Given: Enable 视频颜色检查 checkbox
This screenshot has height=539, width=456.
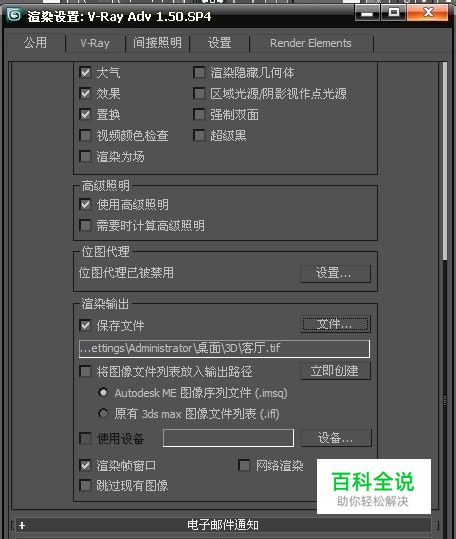Looking at the screenshot, I should click(x=85, y=135).
